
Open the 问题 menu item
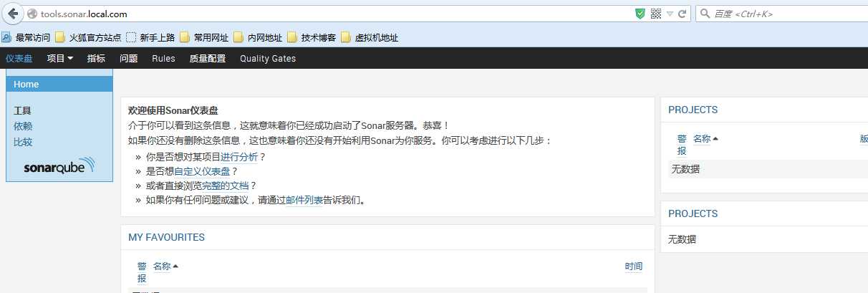pyautogui.click(x=129, y=59)
